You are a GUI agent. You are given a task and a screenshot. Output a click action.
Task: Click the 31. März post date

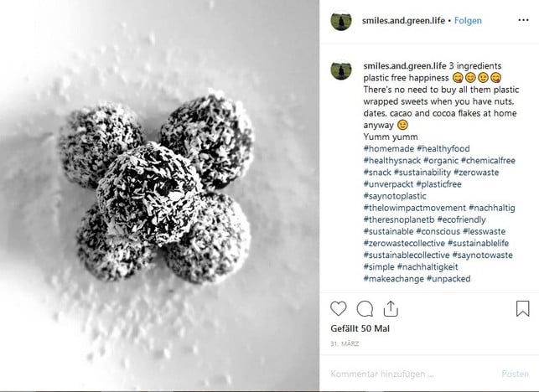[x=345, y=343]
